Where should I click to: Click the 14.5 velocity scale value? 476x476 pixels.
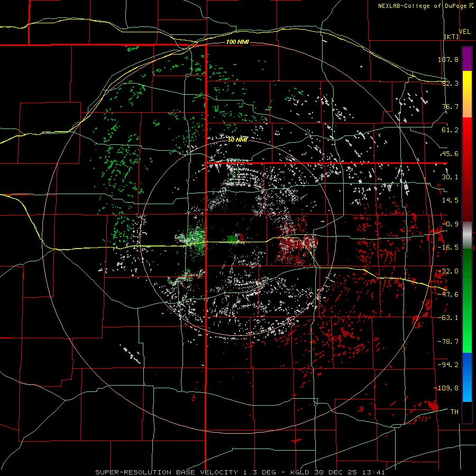pyautogui.click(x=450, y=200)
